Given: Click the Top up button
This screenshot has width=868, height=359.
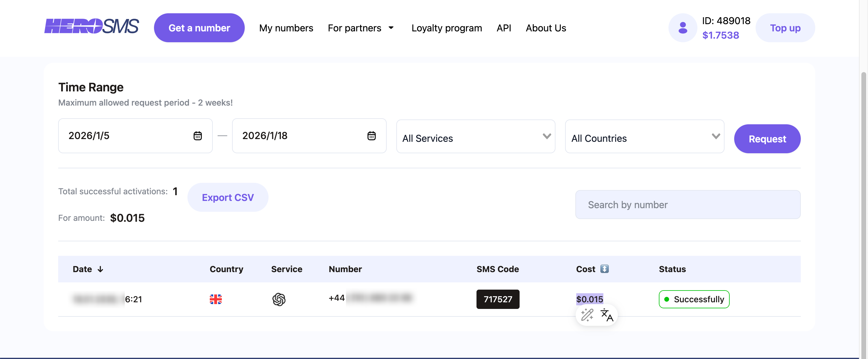Looking at the screenshot, I should pyautogui.click(x=785, y=28).
